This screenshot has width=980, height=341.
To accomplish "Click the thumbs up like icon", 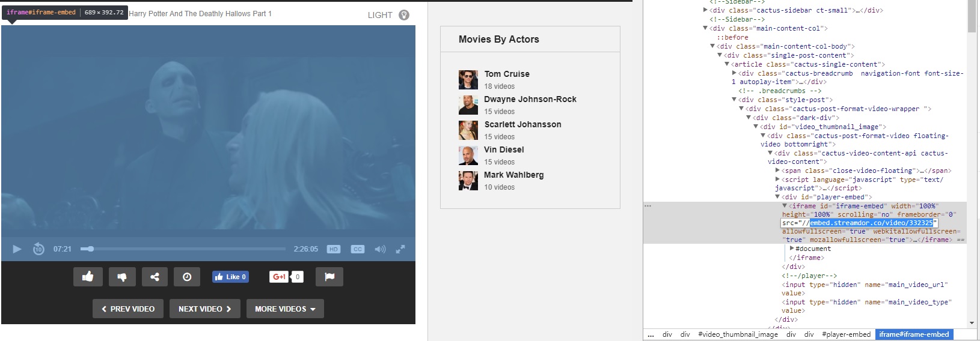I will 88,277.
